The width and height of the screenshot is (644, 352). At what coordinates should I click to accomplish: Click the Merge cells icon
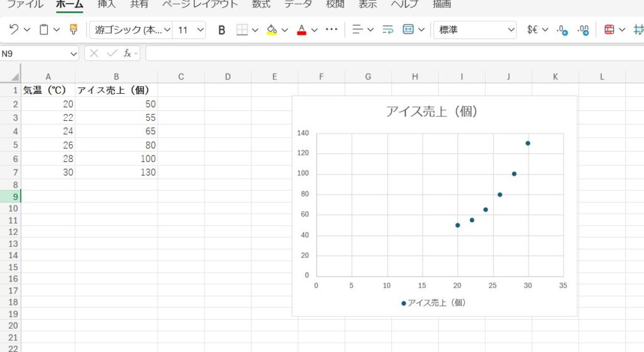[x=408, y=30]
